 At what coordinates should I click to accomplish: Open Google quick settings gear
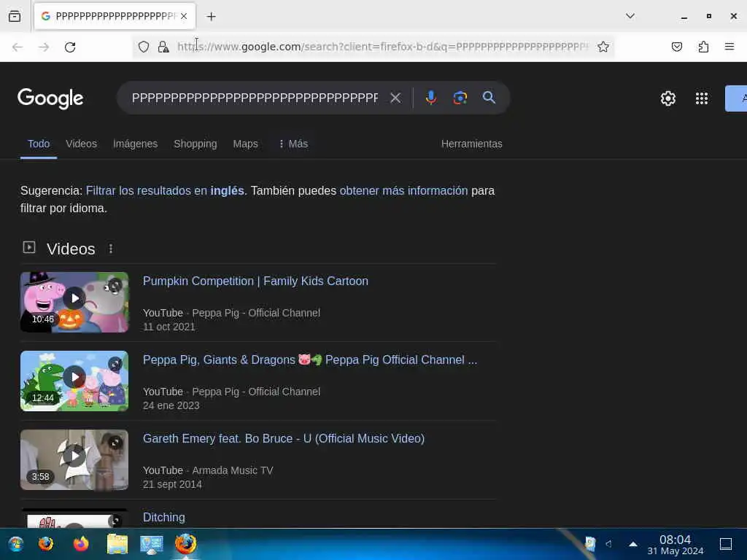tap(668, 98)
